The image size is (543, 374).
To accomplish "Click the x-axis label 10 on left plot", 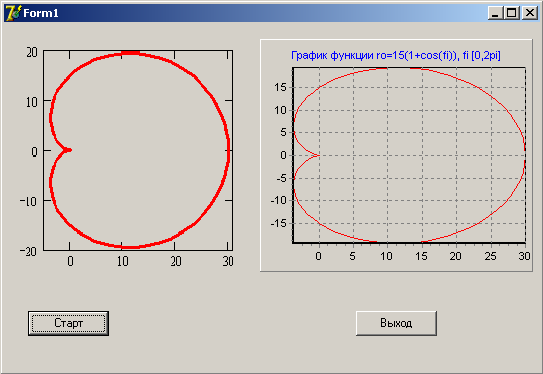I will click(123, 261).
